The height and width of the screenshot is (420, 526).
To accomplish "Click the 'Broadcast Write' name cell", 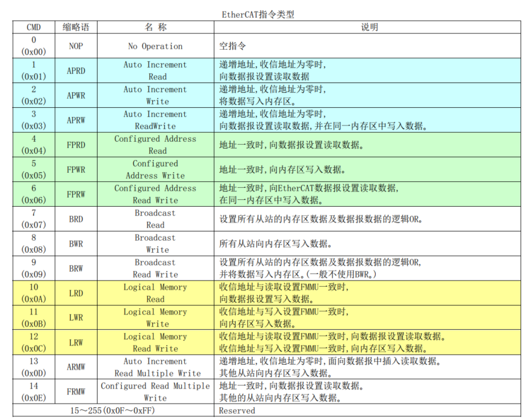I will pos(156,244).
